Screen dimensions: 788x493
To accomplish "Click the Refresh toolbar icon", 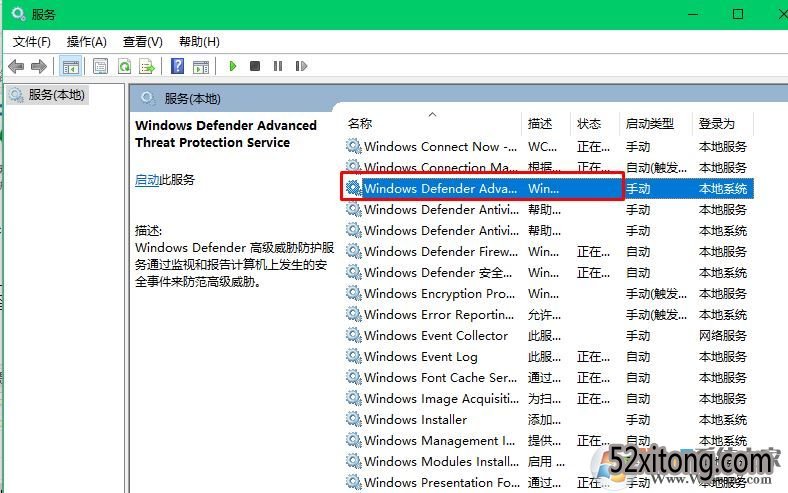I will point(124,66).
